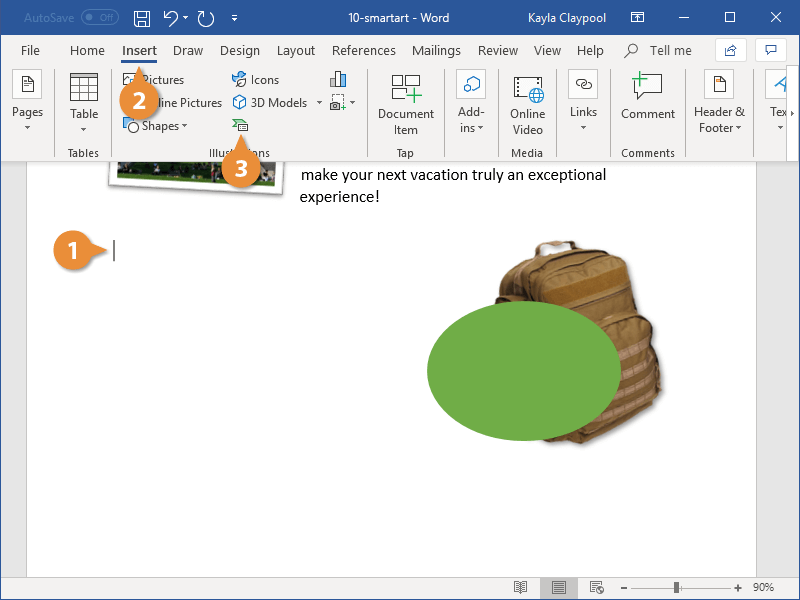Save the document
800x600 pixels.
pos(141,18)
